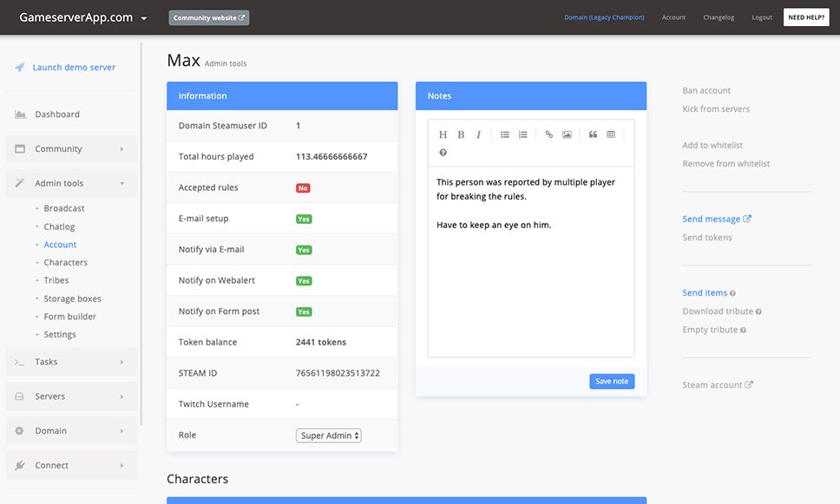Open the Chatlog admin page

click(59, 226)
